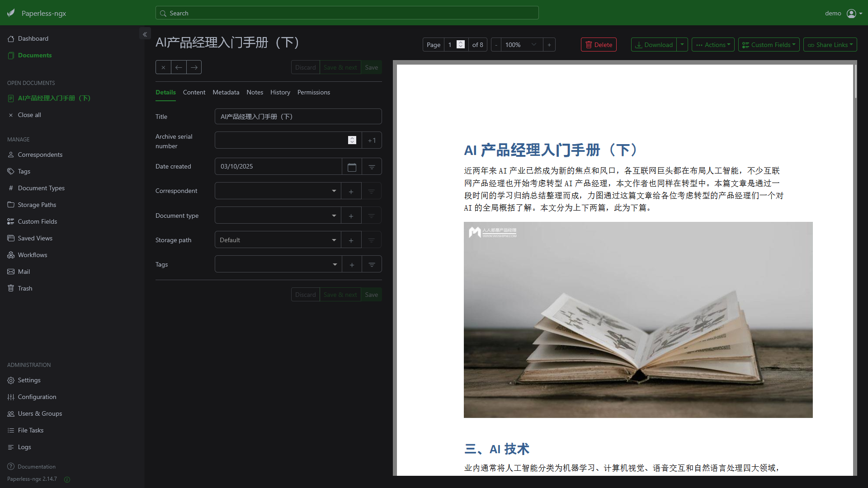Image resolution: width=868 pixels, height=488 pixels.
Task: Open the 100% zoom level dropdown
Action: point(522,45)
